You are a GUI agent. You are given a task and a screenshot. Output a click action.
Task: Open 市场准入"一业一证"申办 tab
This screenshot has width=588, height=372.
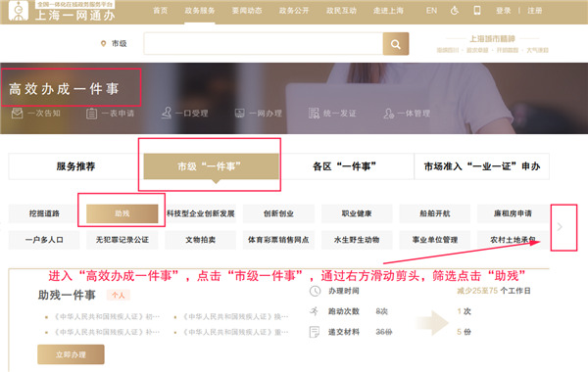(x=482, y=166)
